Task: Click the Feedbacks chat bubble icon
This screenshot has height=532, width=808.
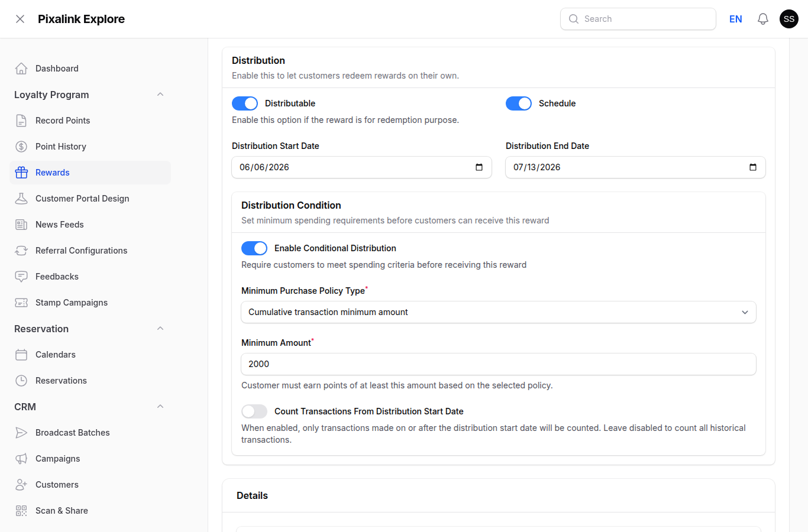Action: pyautogui.click(x=21, y=277)
